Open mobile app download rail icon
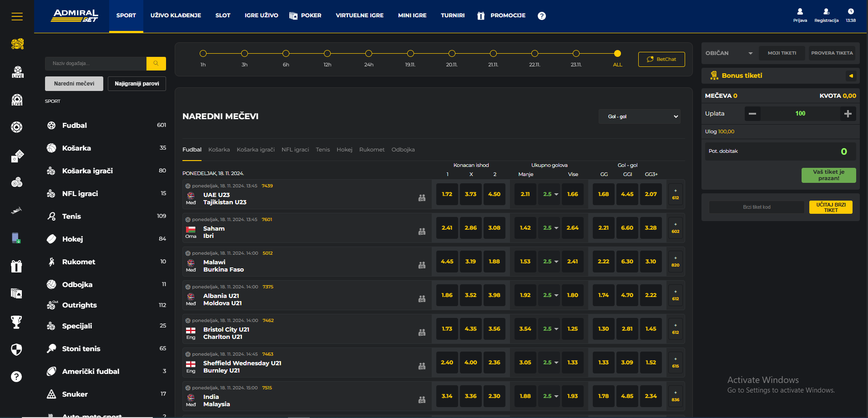868x418 pixels. point(16,238)
